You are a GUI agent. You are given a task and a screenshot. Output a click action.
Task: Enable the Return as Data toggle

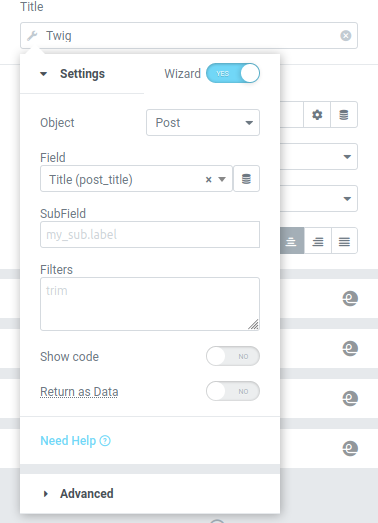coord(233,391)
